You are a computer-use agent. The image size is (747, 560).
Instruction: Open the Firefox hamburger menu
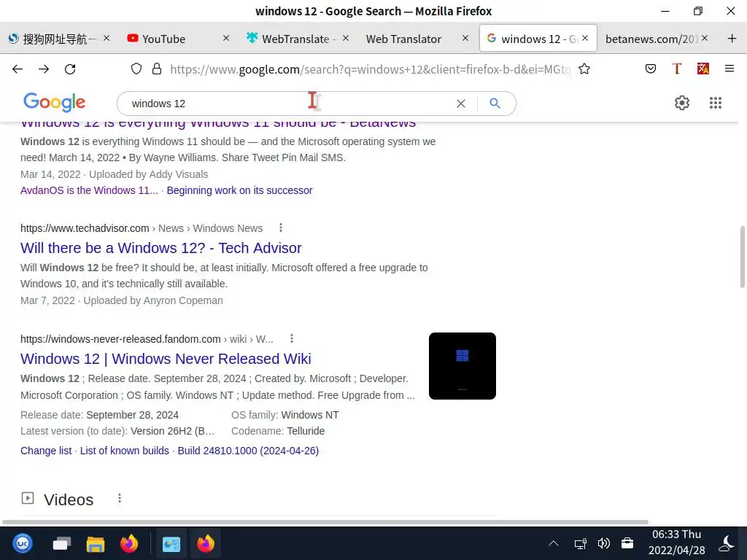pyautogui.click(x=729, y=69)
